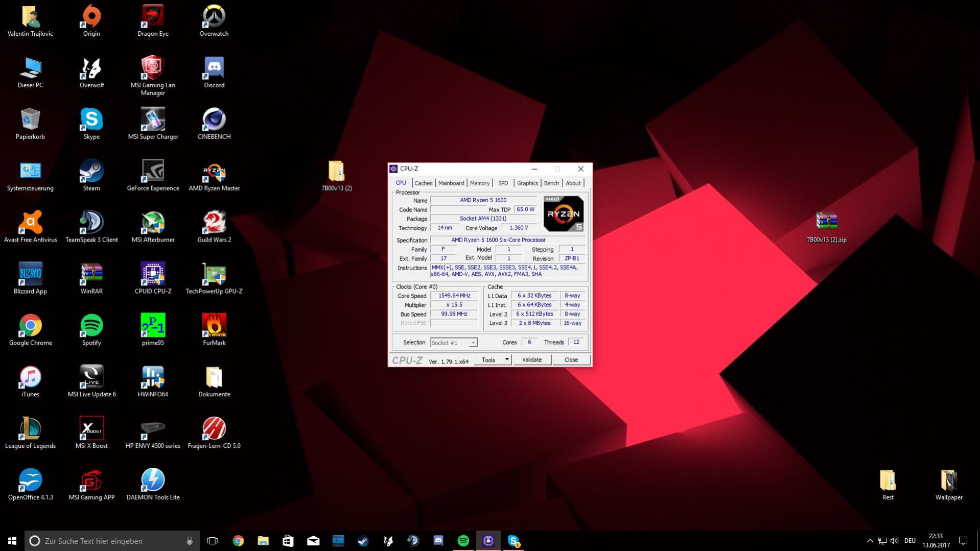Viewport: 980px width, 551px height.
Task: Open the 7B00v13 (2) folder
Action: point(336,176)
